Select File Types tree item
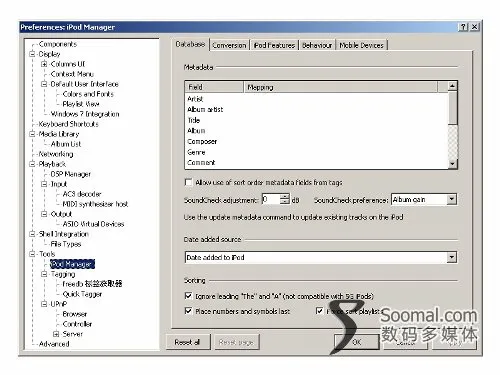 (x=66, y=244)
